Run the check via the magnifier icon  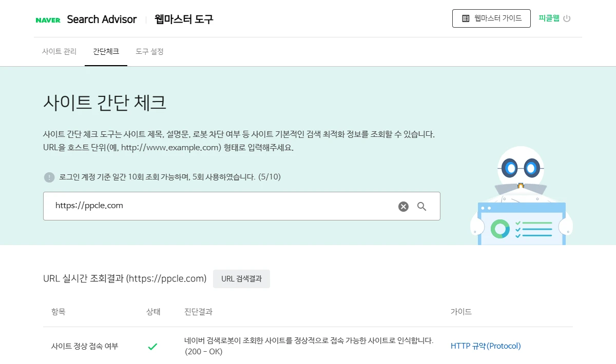coord(422,206)
